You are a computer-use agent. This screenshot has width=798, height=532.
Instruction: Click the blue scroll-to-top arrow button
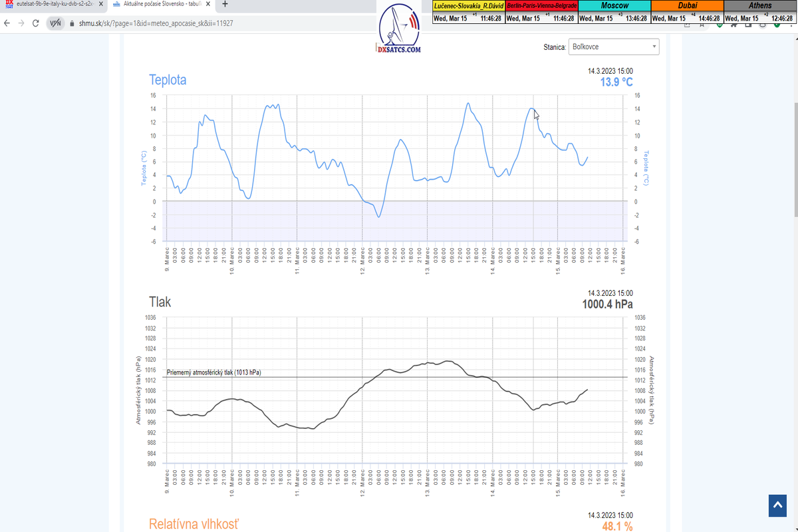tap(777, 505)
